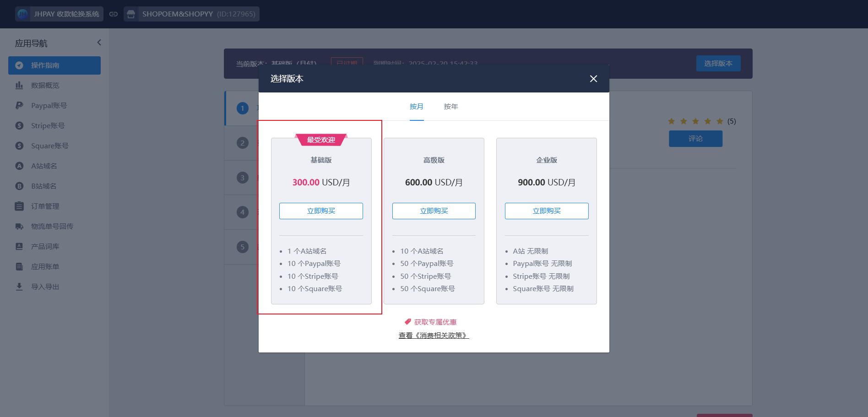Open Square账号 in the sidebar
868x417 pixels.
(54, 146)
